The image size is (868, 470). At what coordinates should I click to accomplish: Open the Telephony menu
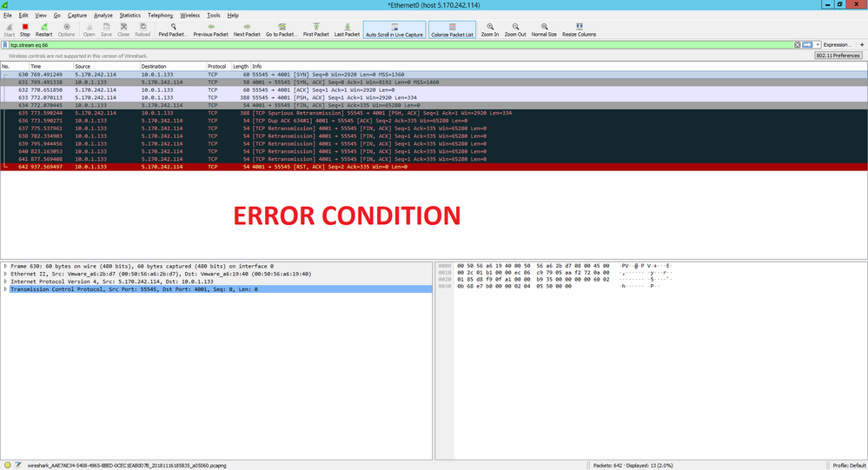[161, 16]
